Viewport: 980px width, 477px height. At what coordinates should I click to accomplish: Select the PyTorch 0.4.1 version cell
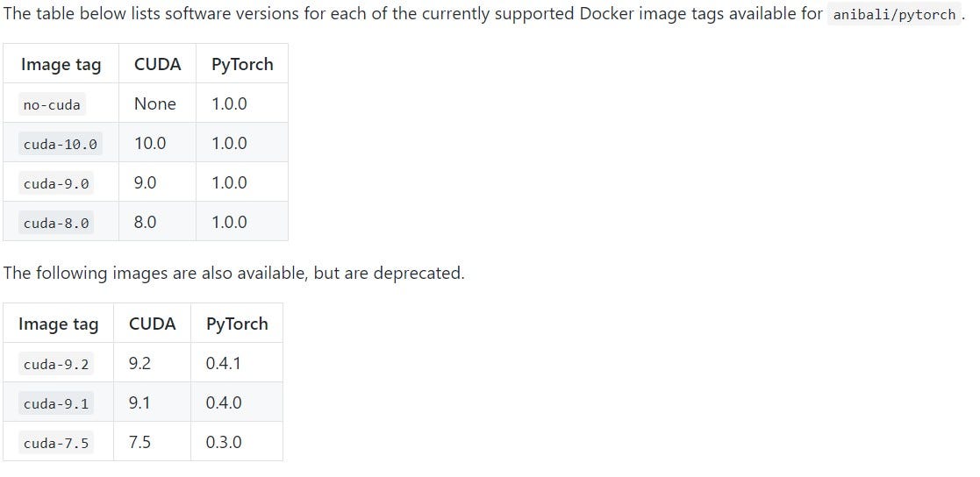coord(224,363)
